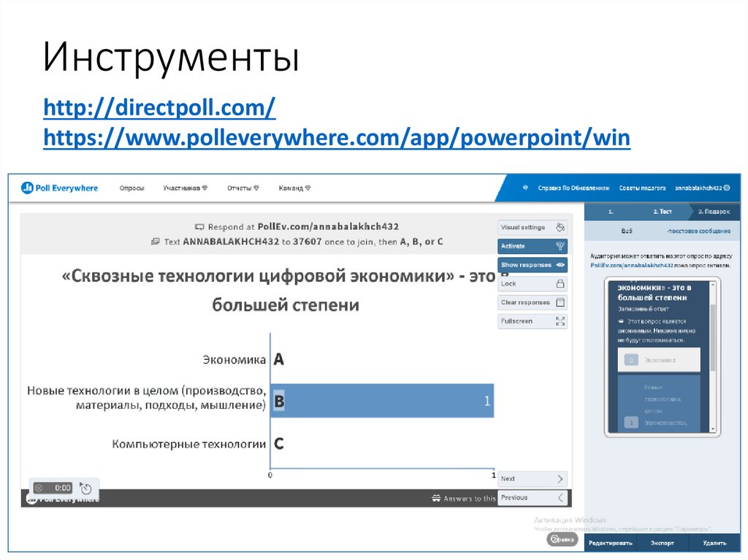Viewport: 748px width, 560px height.
Task: Select Новые технологии option in phone preview
Action: click(x=659, y=404)
